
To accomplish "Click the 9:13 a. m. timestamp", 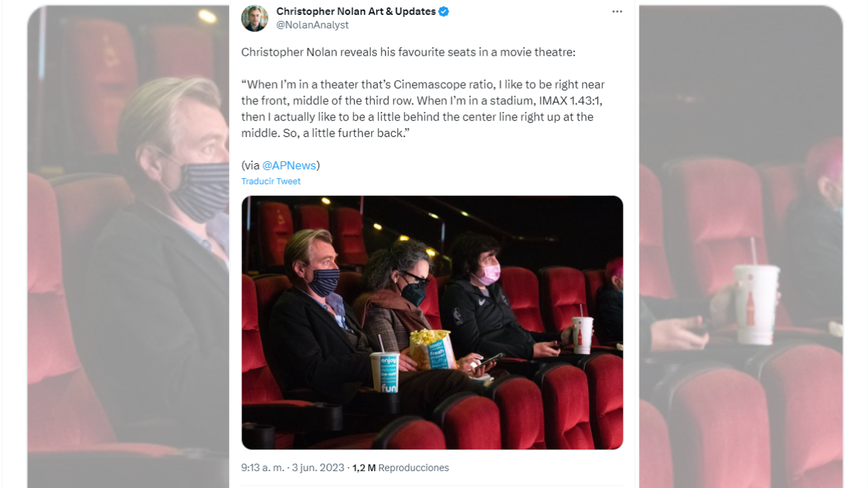I will pyautogui.click(x=261, y=468).
